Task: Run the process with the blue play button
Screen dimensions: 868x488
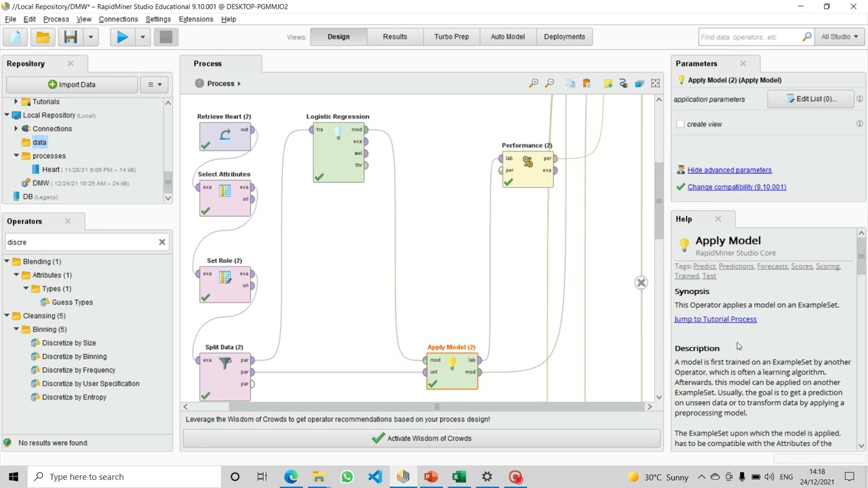Action: pyautogui.click(x=122, y=37)
